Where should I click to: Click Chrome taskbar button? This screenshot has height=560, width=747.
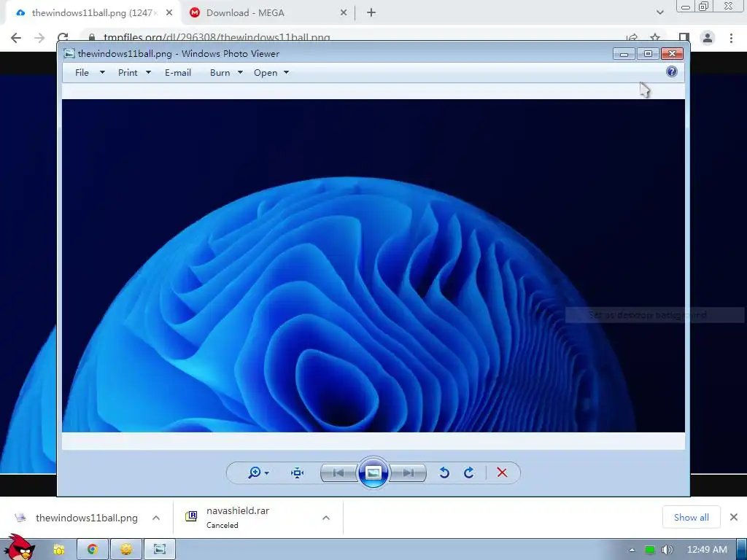coord(93,550)
